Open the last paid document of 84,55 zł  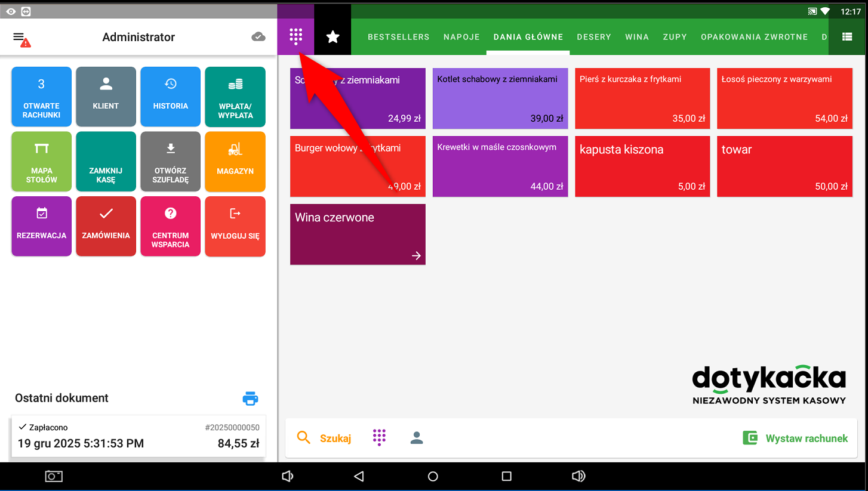tap(138, 437)
